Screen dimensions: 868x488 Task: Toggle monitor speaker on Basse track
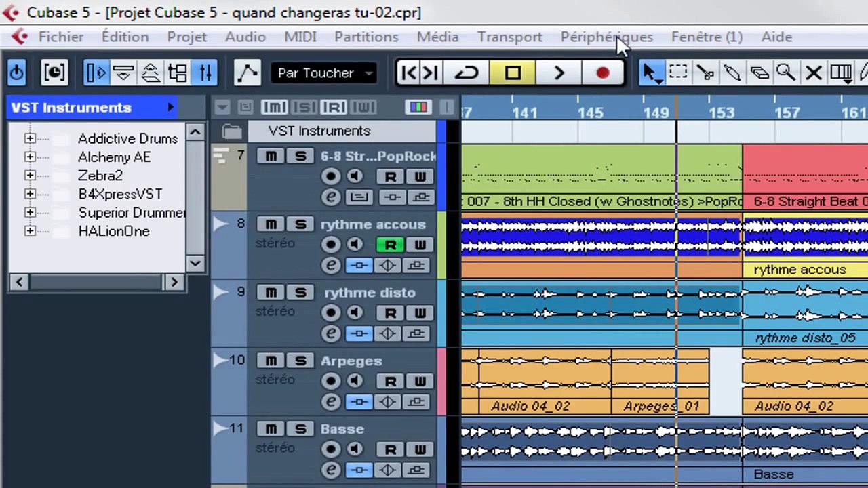coord(354,449)
